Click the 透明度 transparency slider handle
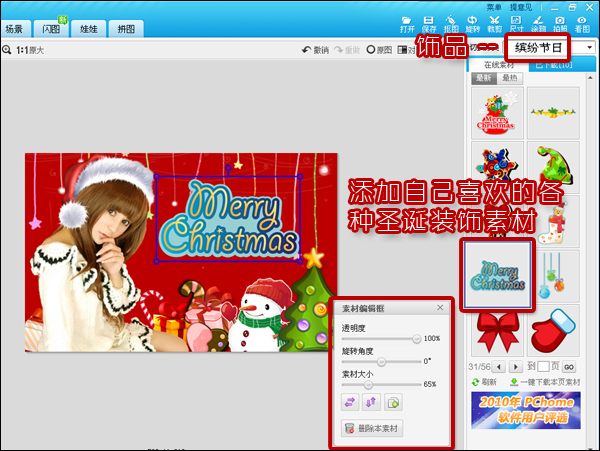Screen dimensions: 600x451 (416, 339)
